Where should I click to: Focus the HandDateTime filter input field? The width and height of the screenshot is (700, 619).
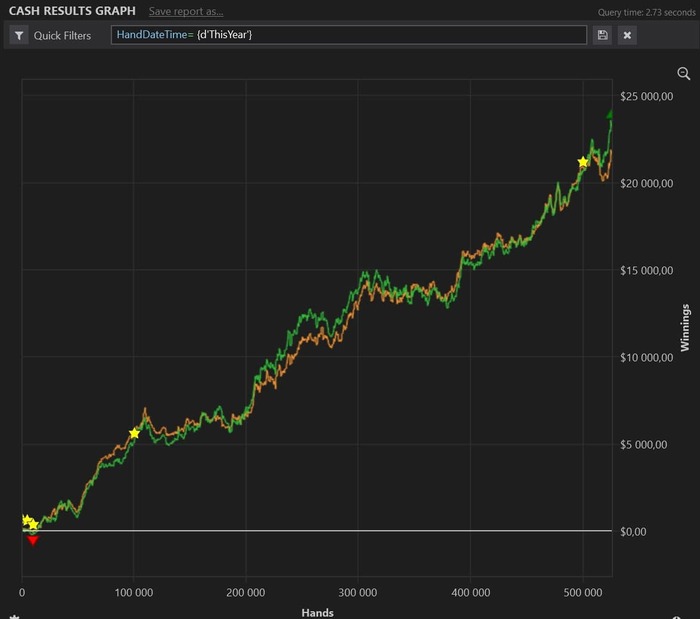point(348,35)
